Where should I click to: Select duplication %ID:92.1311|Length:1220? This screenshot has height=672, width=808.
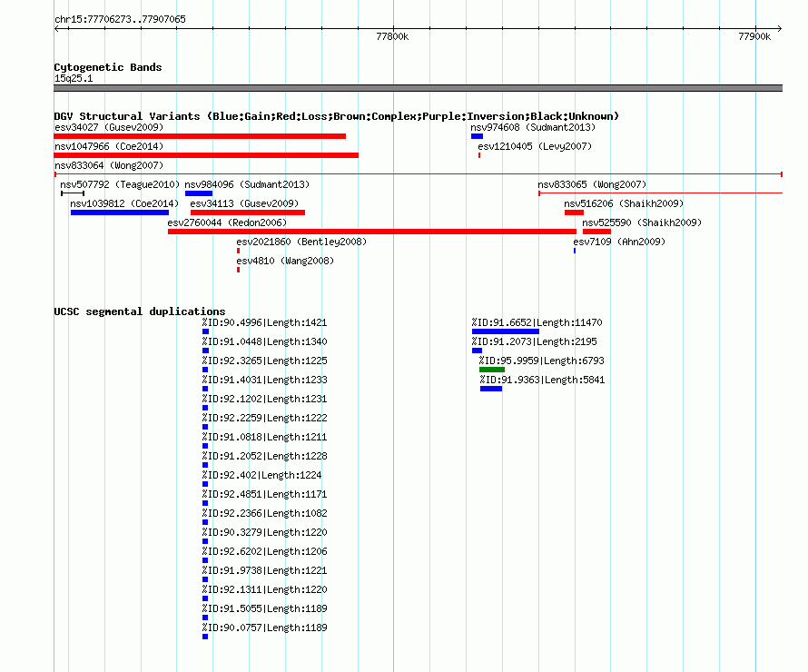point(264,589)
